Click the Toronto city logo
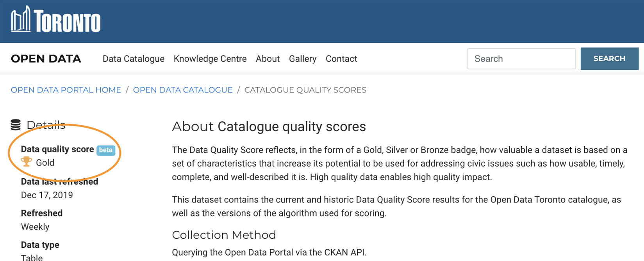The image size is (644, 261). point(56,20)
